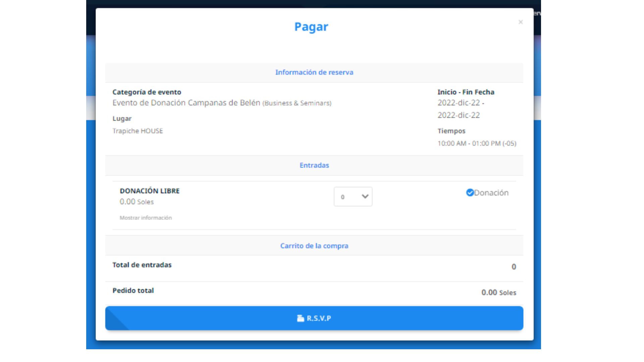Click the chevron icon in the quantity selector
Screen dimensions: 644x362
click(364, 197)
